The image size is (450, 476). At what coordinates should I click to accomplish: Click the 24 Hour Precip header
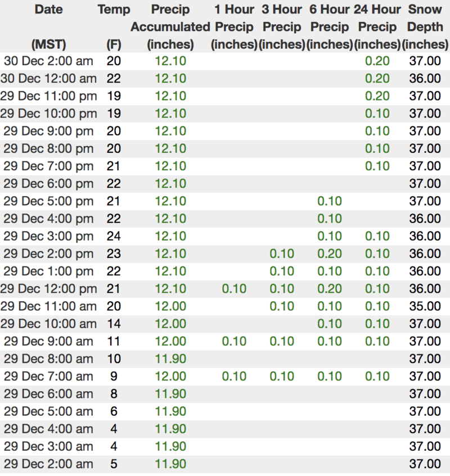[377, 26]
